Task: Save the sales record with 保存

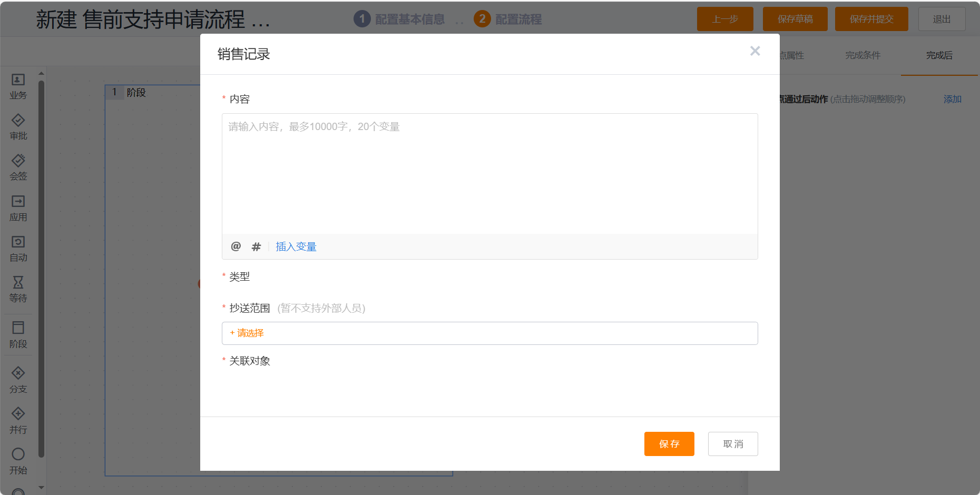Action: [x=669, y=444]
